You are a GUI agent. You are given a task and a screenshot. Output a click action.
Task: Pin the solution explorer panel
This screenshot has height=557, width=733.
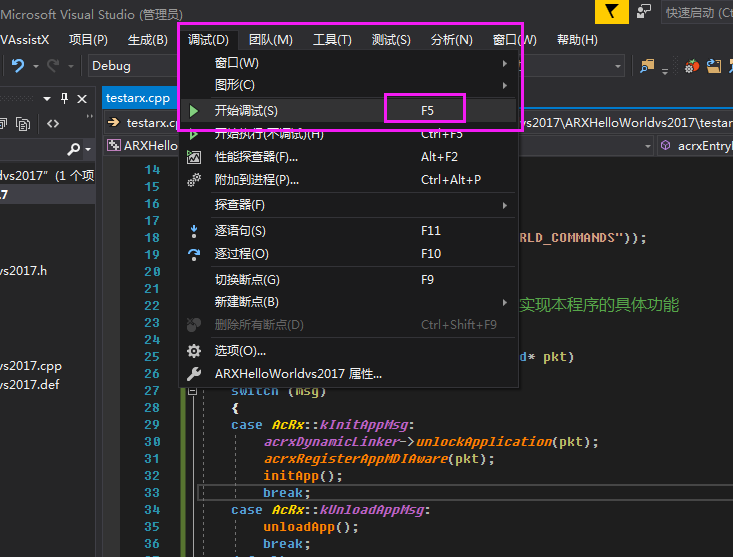pos(65,99)
